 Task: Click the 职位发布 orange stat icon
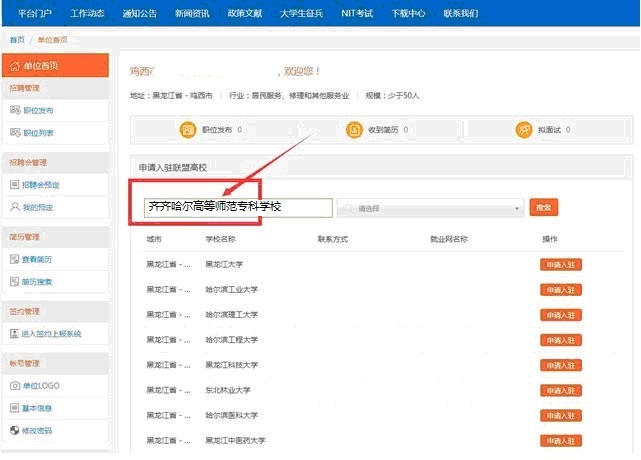pyautogui.click(x=187, y=129)
